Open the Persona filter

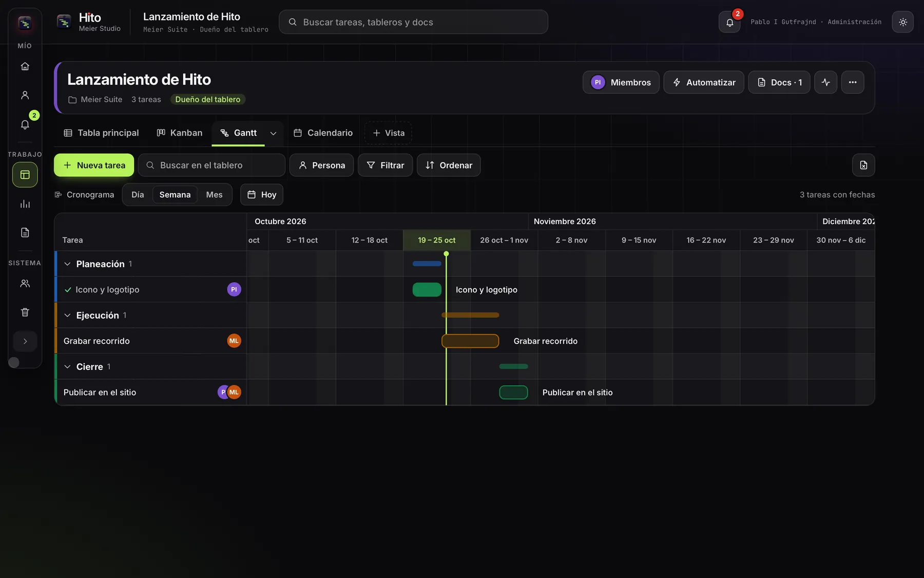(x=321, y=165)
